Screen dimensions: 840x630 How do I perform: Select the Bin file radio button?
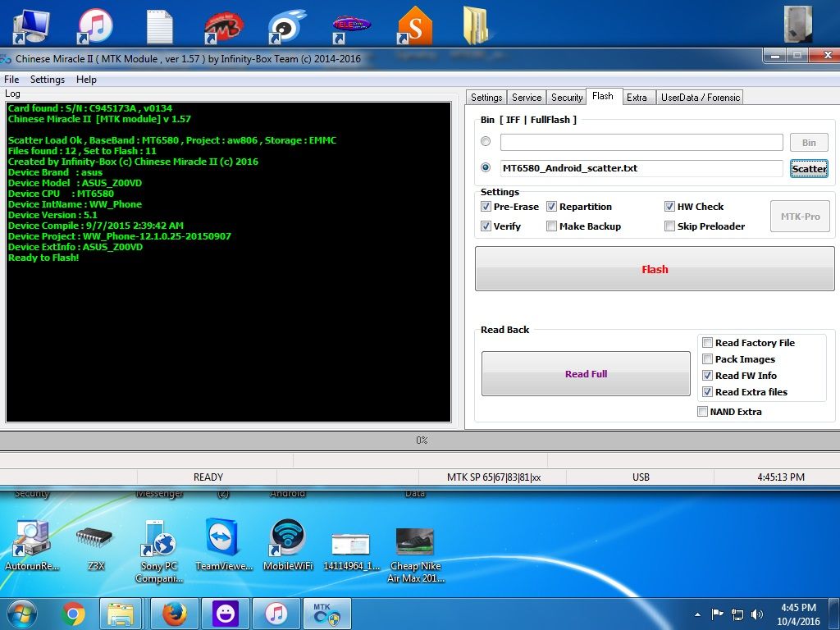pos(486,141)
